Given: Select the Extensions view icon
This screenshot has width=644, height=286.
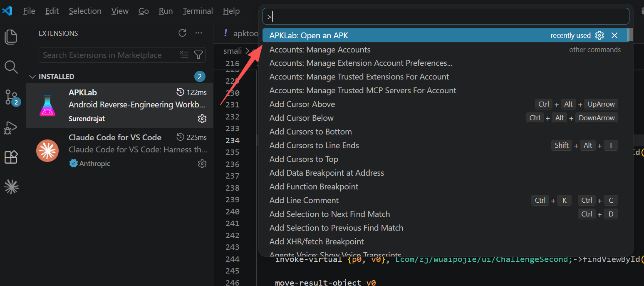Looking at the screenshot, I should [11, 157].
